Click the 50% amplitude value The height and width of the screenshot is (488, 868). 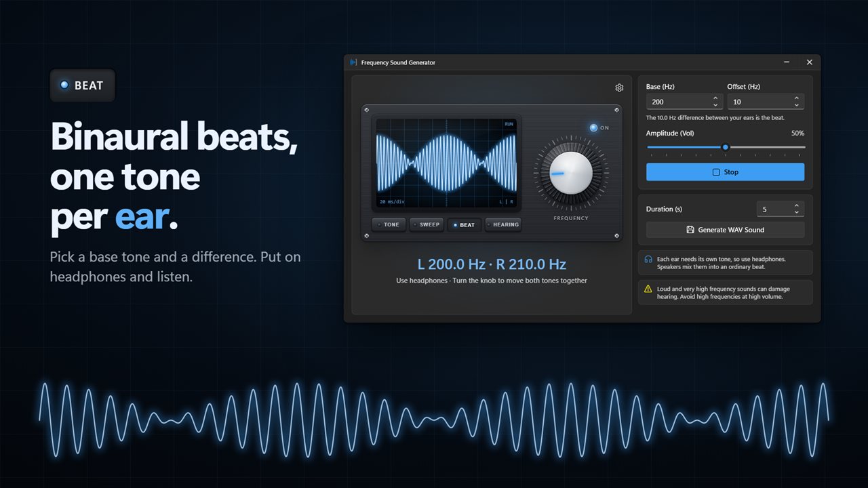tap(797, 134)
